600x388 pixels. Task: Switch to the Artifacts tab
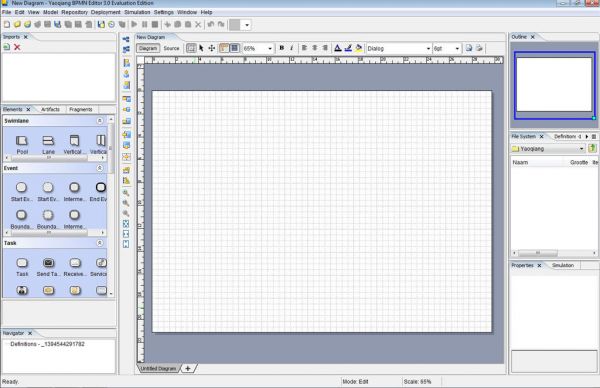50,109
